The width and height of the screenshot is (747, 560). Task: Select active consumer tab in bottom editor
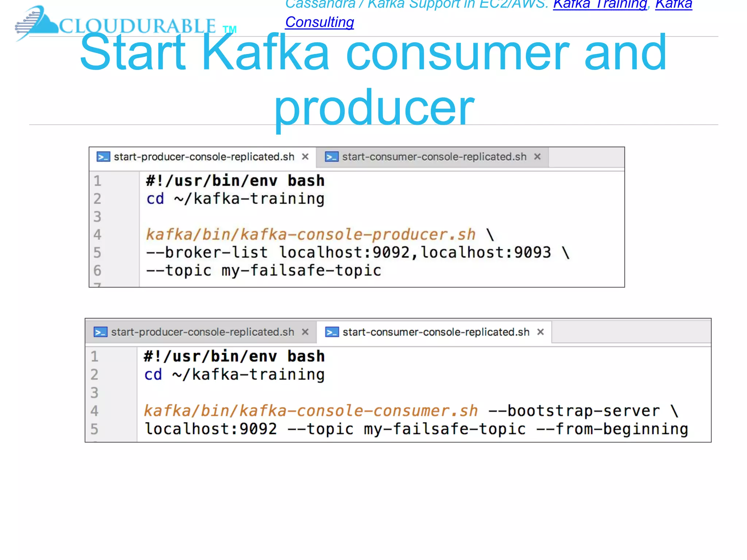(x=436, y=332)
